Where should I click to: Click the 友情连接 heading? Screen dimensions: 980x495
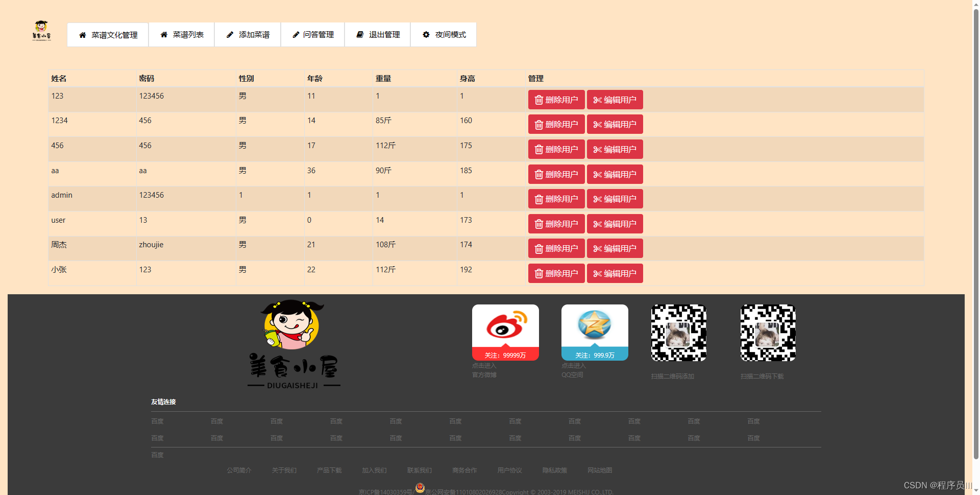pyautogui.click(x=163, y=402)
